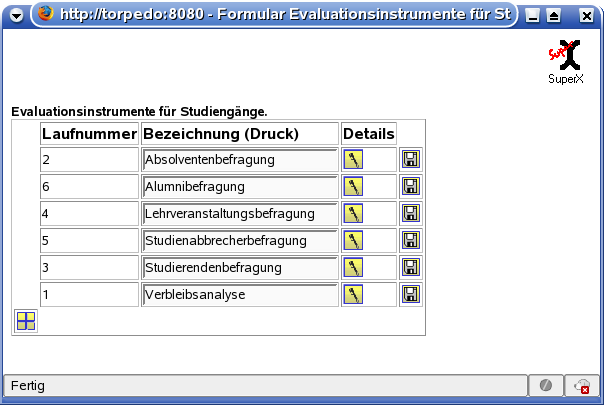Click Laufnummer cell with value 2
The image size is (604, 405).
coord(89,160)
